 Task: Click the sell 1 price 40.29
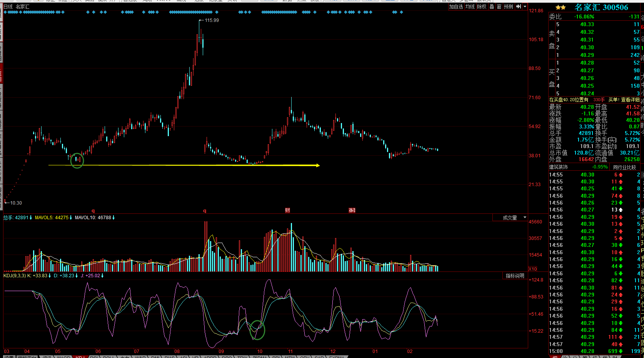(587, 55)
